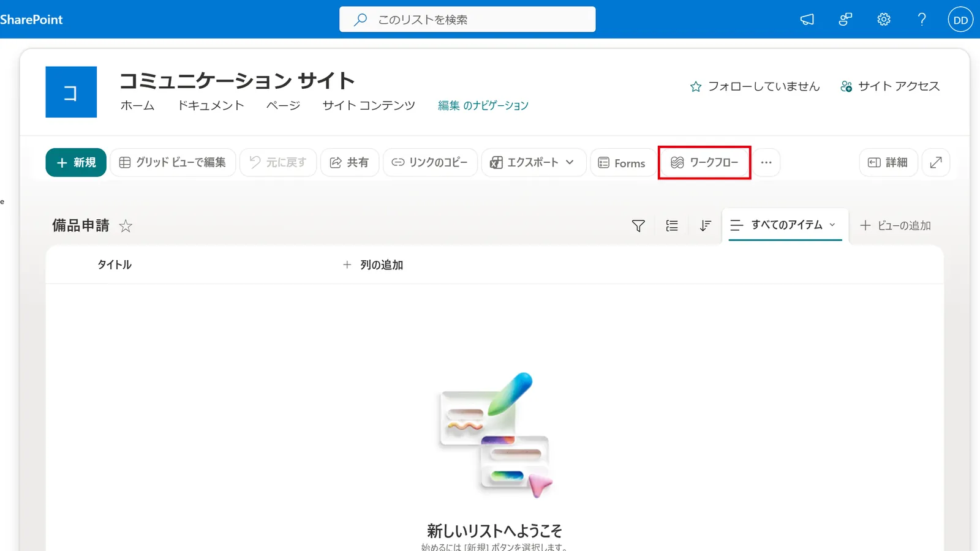Click the sort icon

point(706,226)
